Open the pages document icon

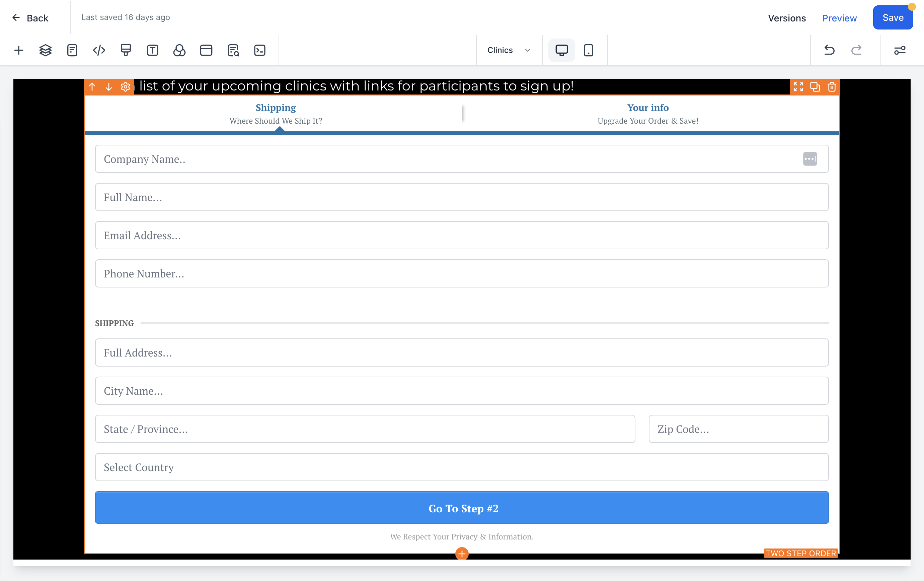[x=72, y=50]
